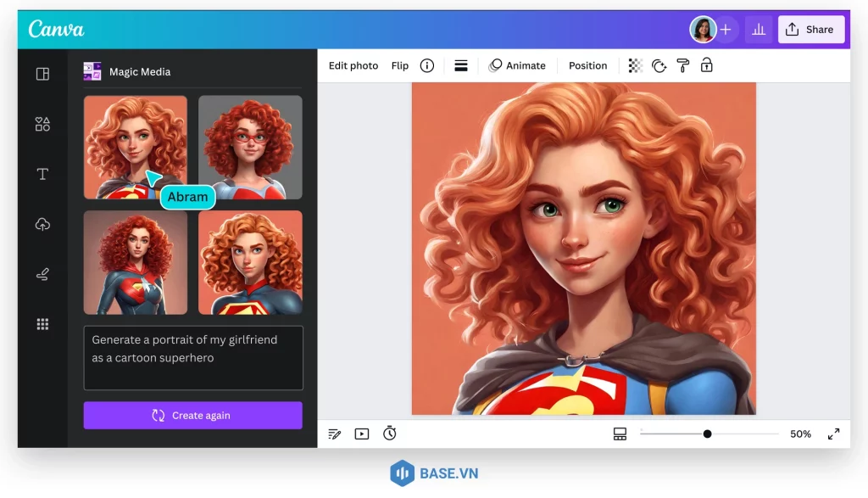The image size is (868, 498).
Task: Click the zoom slider handle
Action: [707, 434]
